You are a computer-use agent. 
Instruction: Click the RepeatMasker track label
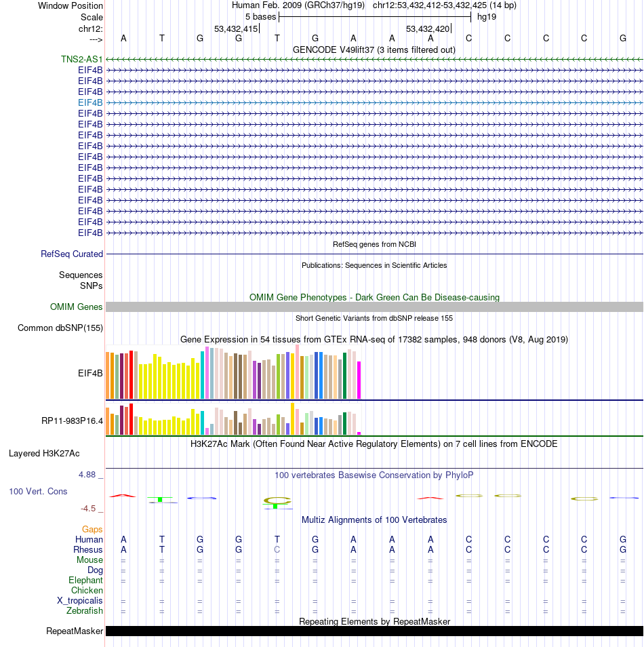(75, 631)
